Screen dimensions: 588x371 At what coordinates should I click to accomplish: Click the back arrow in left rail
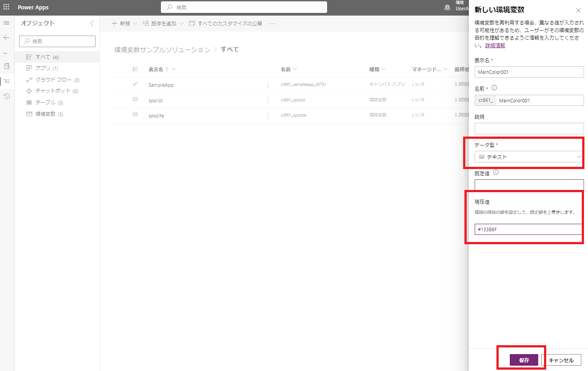6,38
